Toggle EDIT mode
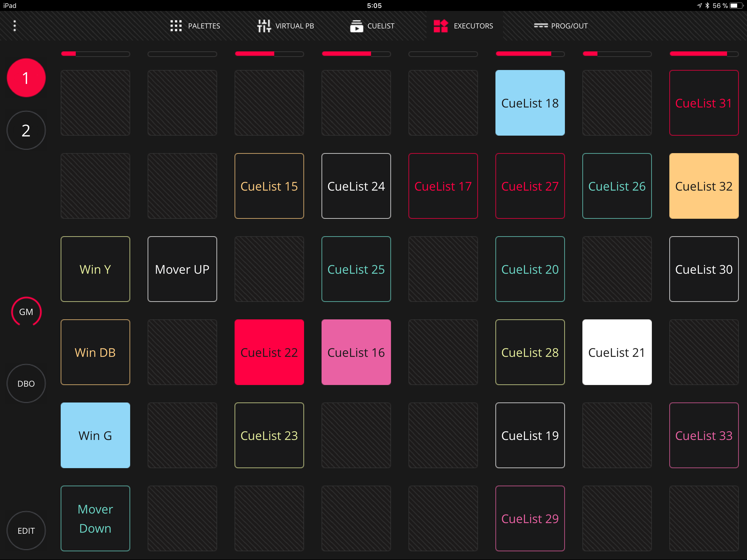747x560 pixels. point(26,531)
